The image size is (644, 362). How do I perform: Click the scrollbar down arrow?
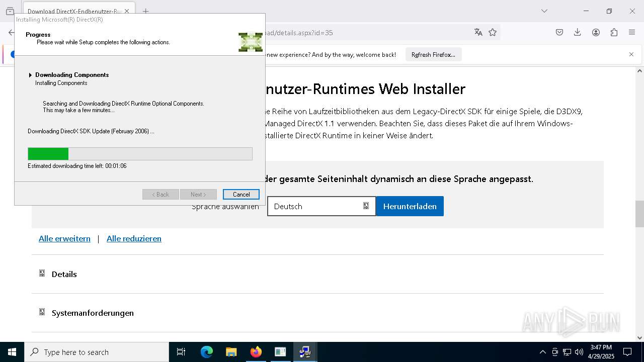coord(639,338)
